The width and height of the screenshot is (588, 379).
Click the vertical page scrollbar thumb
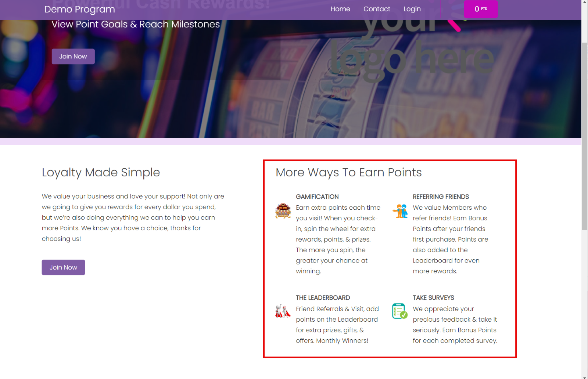[x=585, y=136]
